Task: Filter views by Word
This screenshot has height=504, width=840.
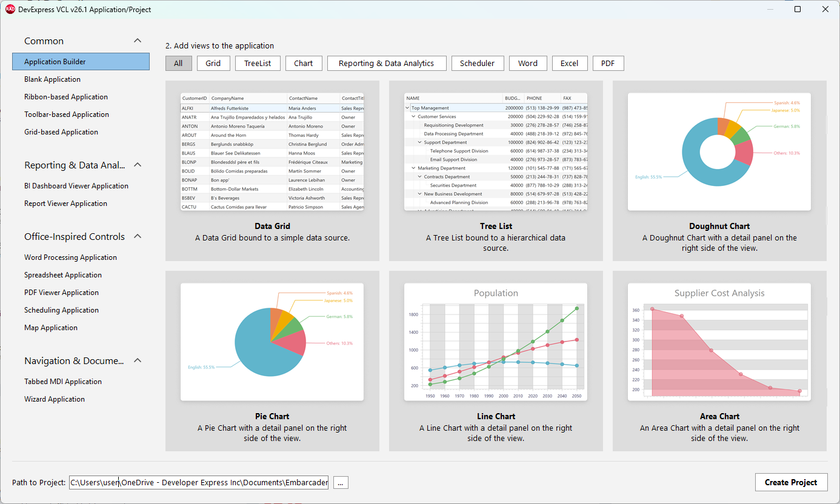Action: coord(528,63)
